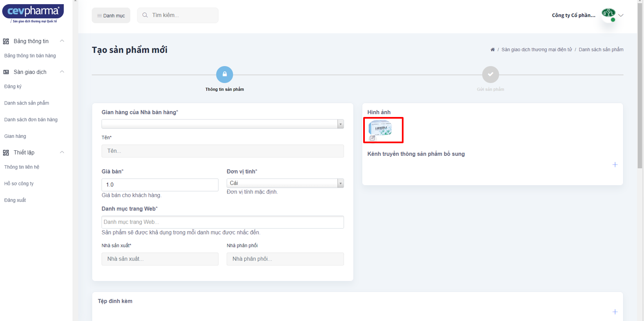Open the user account dropdown chevron

[x=621, y=15]
